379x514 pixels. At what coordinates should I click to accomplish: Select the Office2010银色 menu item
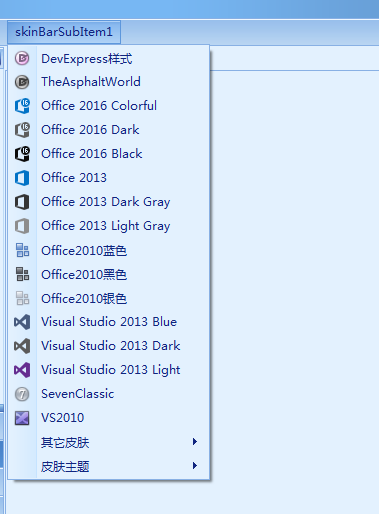[109, 298]
